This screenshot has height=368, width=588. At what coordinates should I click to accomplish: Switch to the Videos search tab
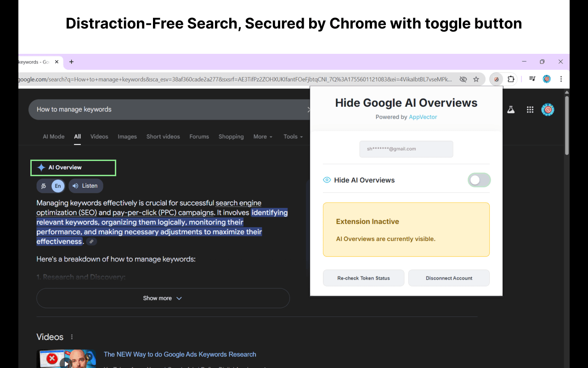click(x=99, y=137)
